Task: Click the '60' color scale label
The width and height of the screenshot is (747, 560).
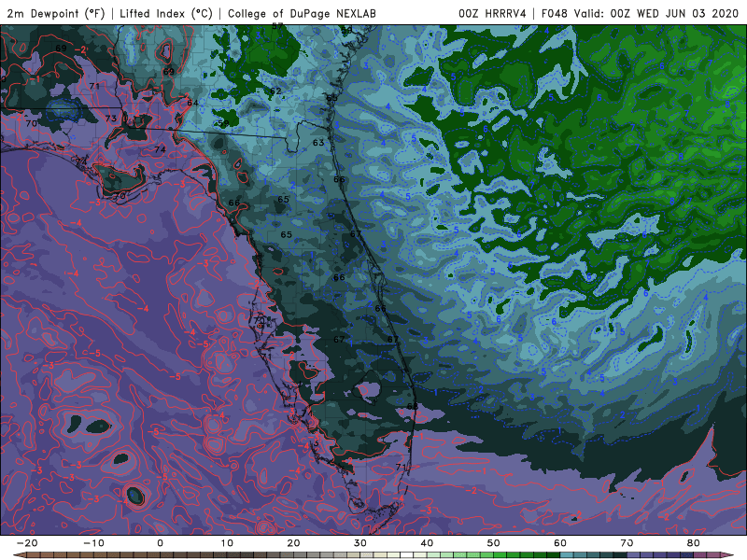Action: pyautogui.click(x=560, y=543)
